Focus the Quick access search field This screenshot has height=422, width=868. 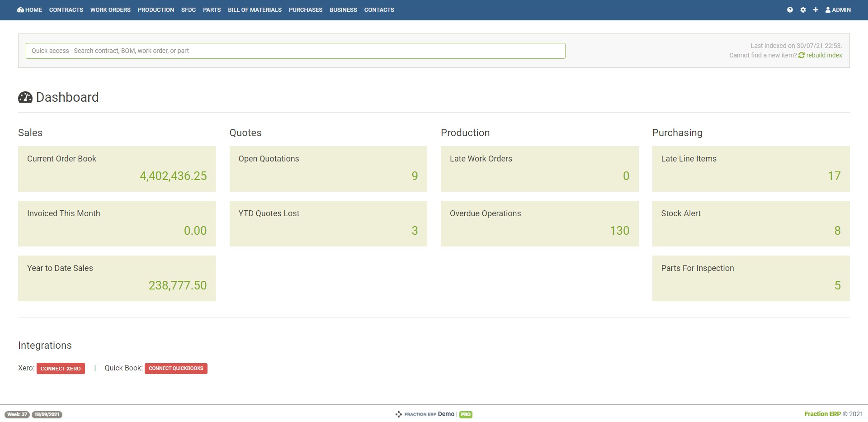click(x=295, y=51)
